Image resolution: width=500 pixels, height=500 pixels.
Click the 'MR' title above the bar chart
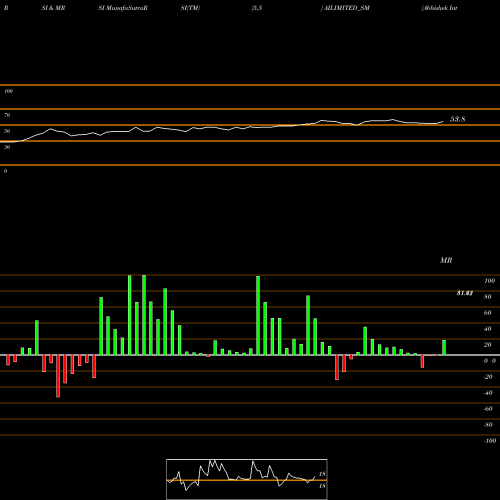tap(446, 260)
